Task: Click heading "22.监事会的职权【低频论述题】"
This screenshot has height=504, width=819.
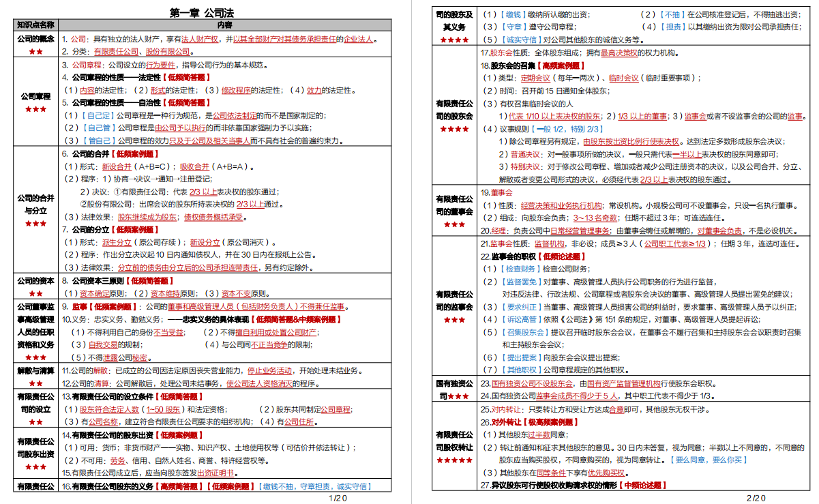Action: click(533, 256)
